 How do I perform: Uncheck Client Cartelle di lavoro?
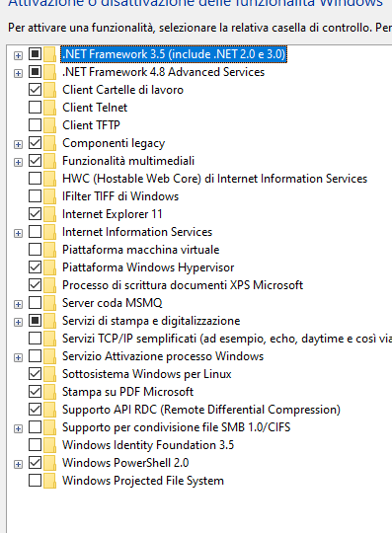point(35,90)
